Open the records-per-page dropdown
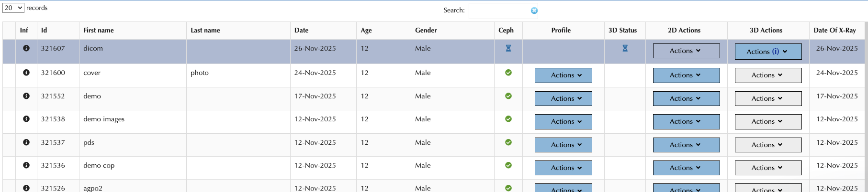The image size is (868, 192). tap(13, 8)
